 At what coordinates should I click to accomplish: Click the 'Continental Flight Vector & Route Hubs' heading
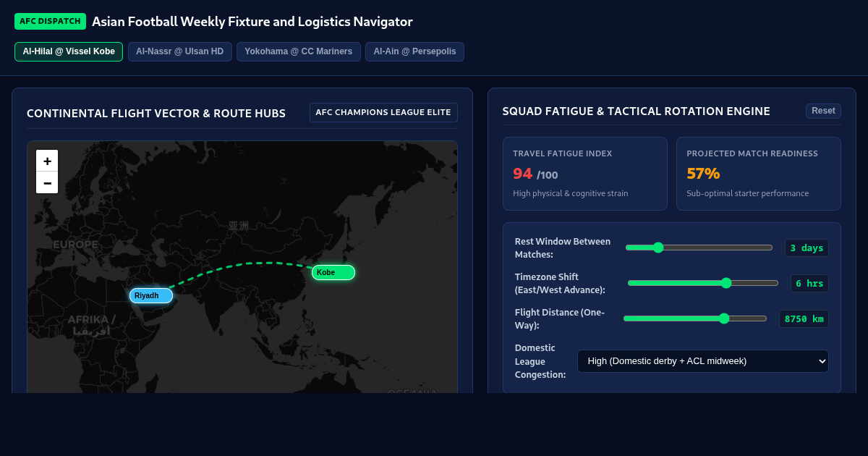tap(156, 113)
